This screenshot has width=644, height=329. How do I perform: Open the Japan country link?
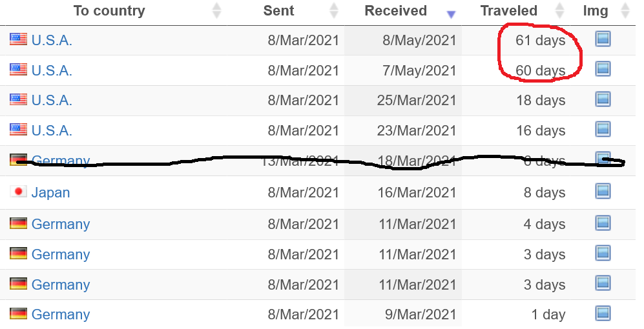50,192
